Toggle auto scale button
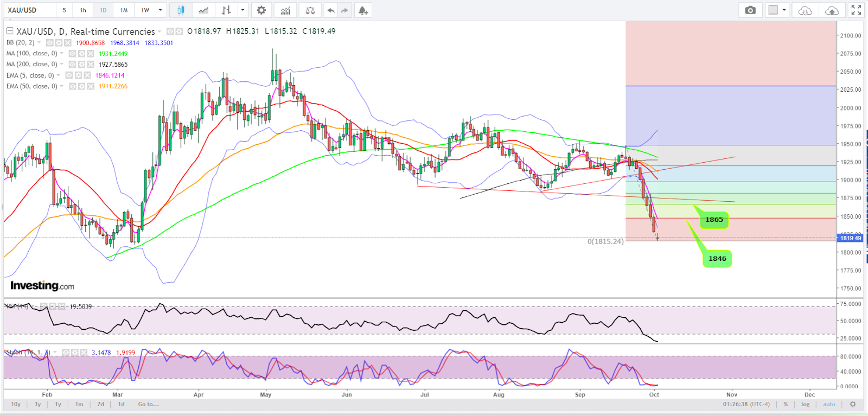 click(x=829, y=404)
